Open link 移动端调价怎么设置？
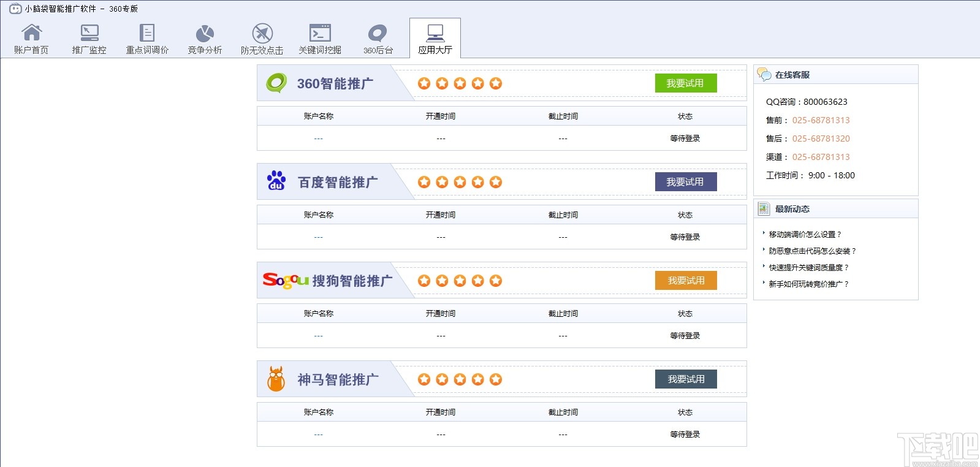Viewport: 980px width, 467px height. coord(805,235)
